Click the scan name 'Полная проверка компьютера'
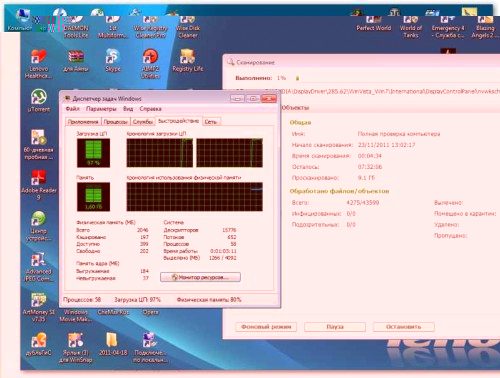The image size is (500, 378). point(399,134)
